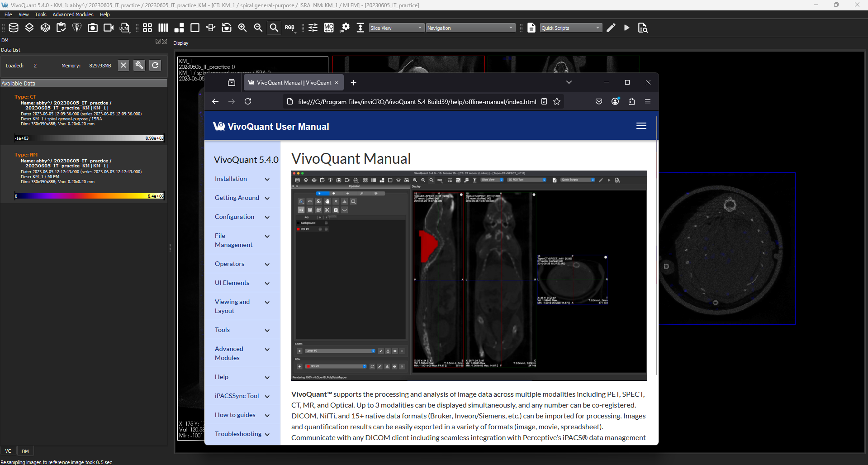Open the RGB color mode button

(290, 28)
